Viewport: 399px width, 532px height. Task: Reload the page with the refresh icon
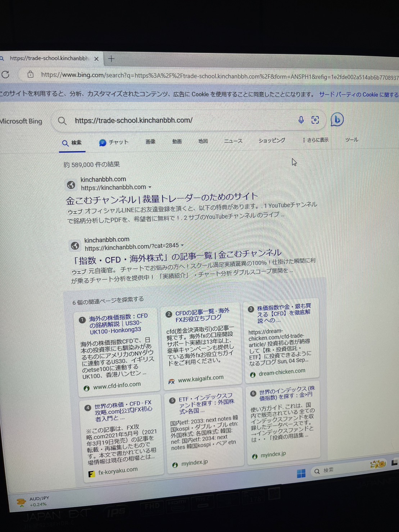click(6, 74)
